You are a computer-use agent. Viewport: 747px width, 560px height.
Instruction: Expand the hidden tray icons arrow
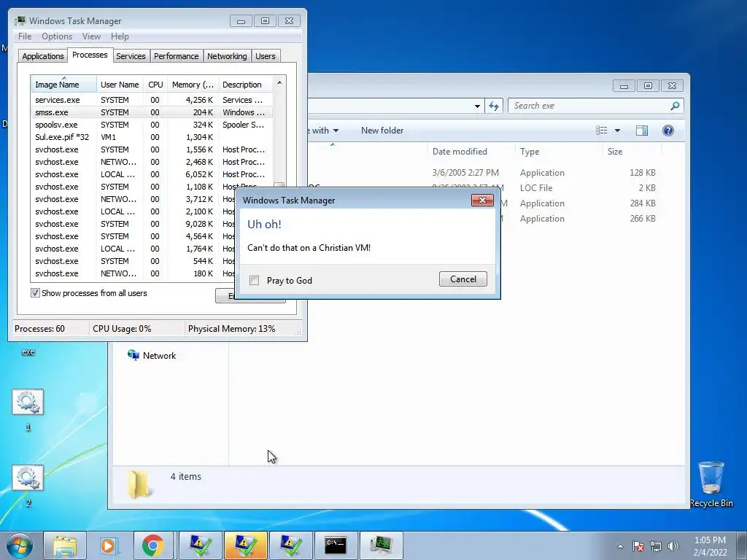point(620,546)
